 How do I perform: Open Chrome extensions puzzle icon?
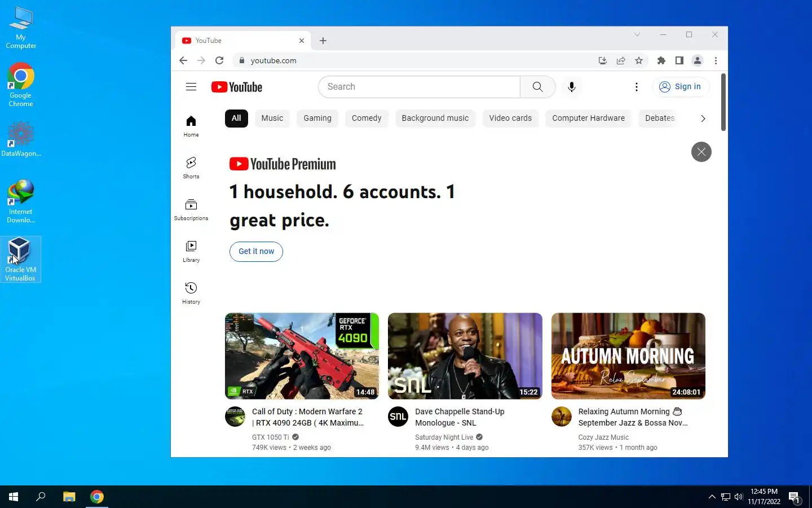click(x=661, y=60)
